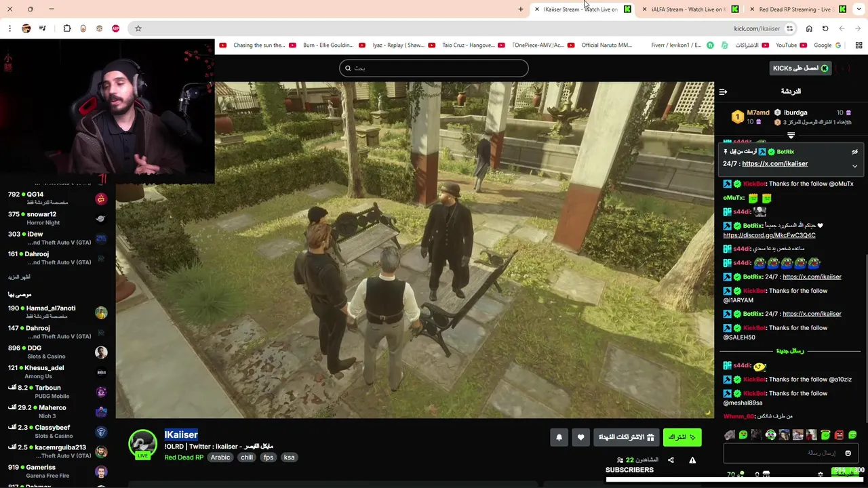The height and width of the screenshot is (488, 868).
Task: Expand the pinned message chevron
Action: pos(854,166)
